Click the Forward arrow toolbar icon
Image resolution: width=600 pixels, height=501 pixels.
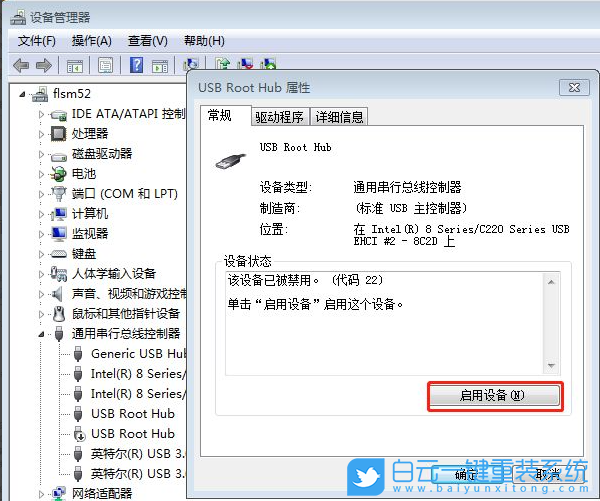(x=44, y=65)
